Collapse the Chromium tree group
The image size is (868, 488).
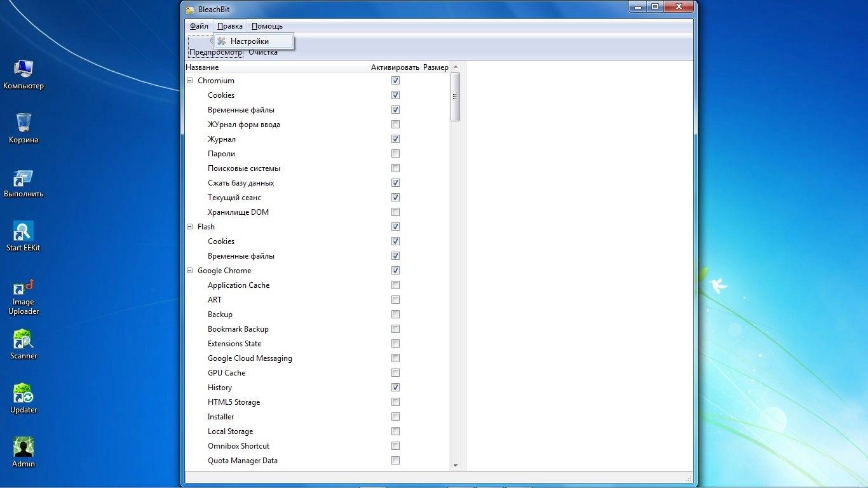[189, 81]
